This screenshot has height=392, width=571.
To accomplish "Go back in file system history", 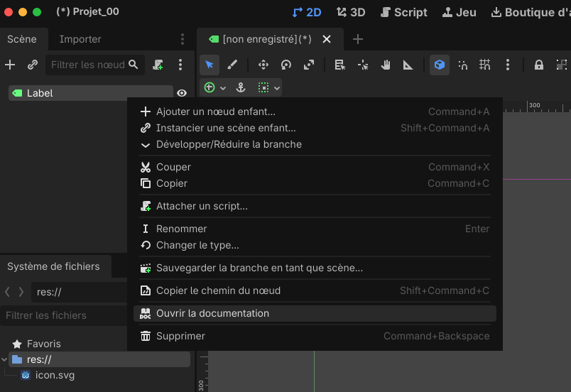I will [7, 292].
